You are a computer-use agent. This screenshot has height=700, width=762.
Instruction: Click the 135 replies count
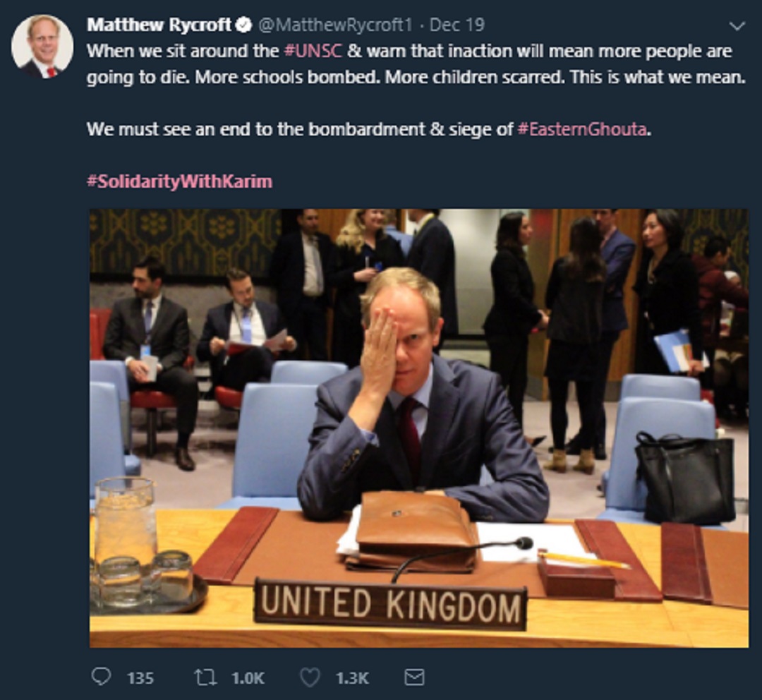pos(140,678)
